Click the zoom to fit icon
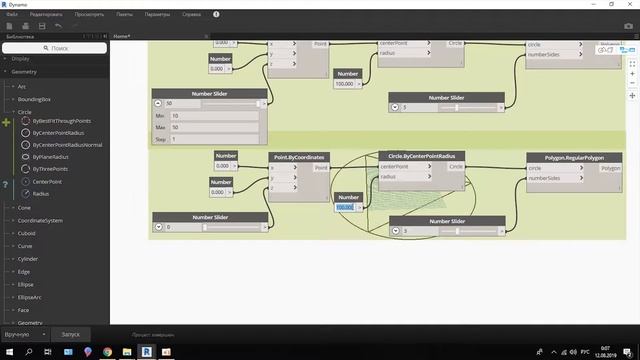 coord(632,64)
